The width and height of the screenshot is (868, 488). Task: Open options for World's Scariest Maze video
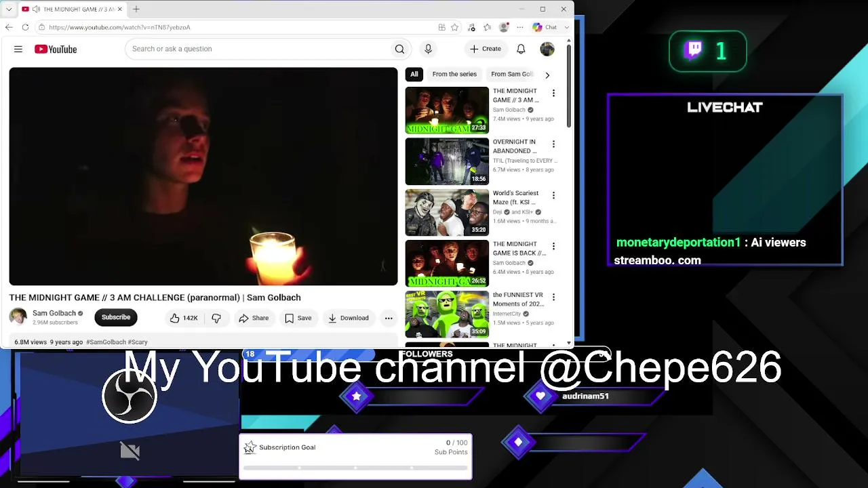553,195
